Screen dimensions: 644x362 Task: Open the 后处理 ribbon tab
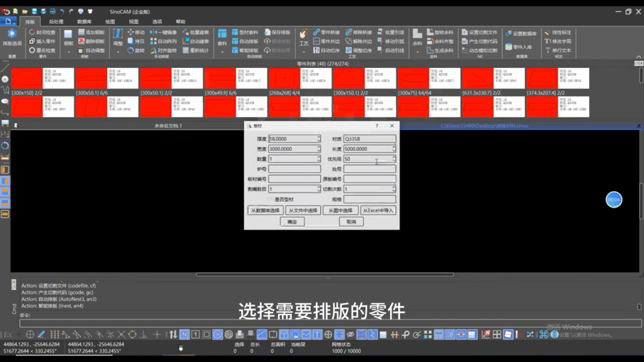56,21
